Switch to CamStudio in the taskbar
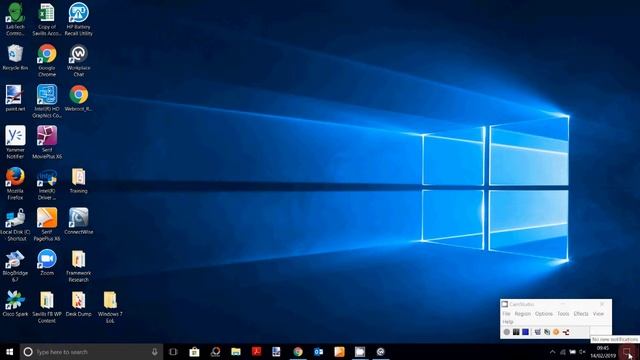Image resolution: width=640 pixels, height=360 pixels. 360,352
